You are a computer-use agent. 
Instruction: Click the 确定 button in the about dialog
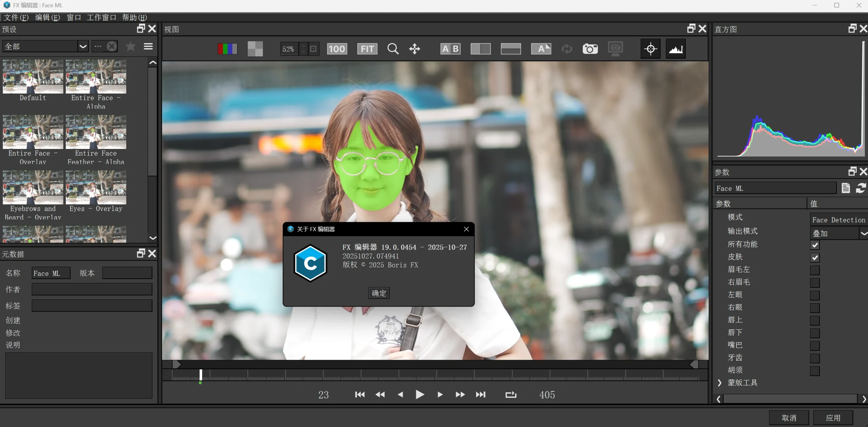click(378, 293)
